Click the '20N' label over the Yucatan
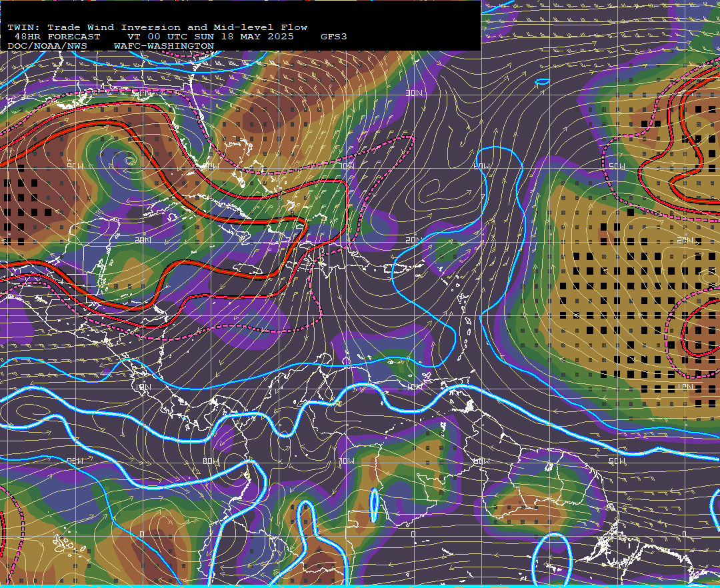Viewport: 720px width, 588px height. pyautogui.click(x=143, y=240)
